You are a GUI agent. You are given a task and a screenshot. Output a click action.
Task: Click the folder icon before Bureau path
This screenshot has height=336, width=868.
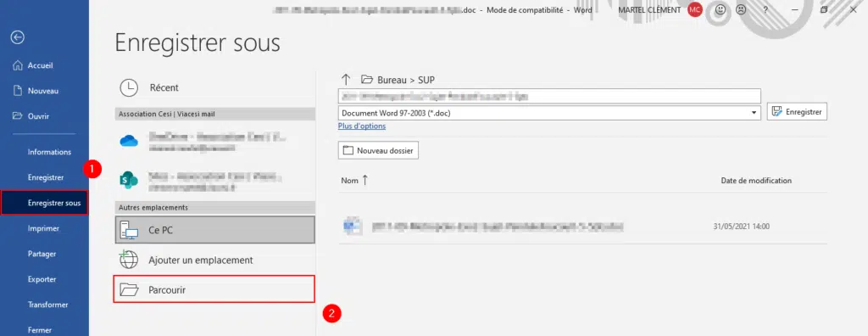[x=366, y=79]
